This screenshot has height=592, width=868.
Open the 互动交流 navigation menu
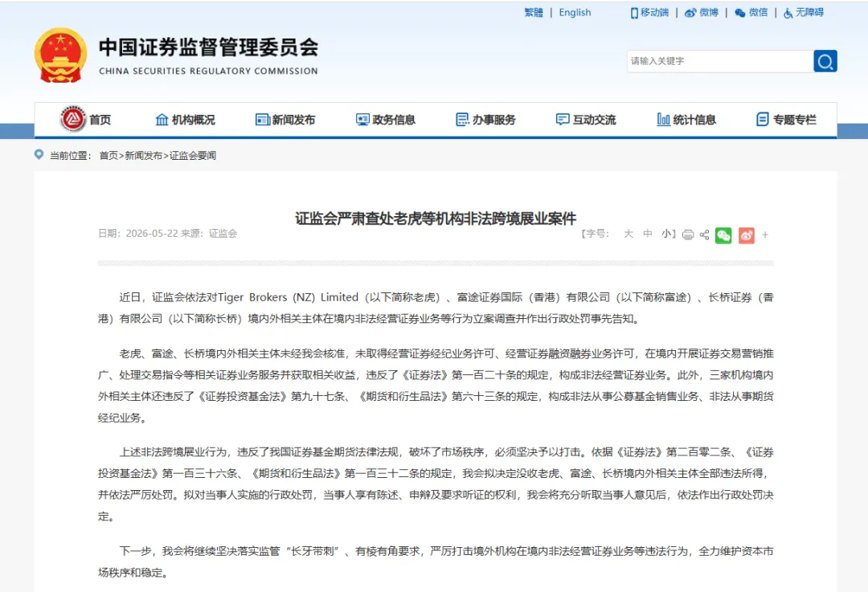[594, 120]
